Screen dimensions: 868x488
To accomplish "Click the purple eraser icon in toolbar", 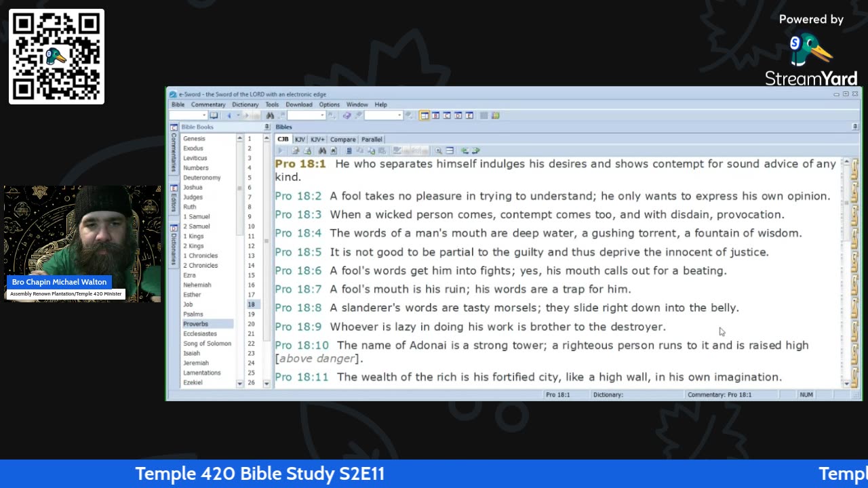I will [347, 115].
